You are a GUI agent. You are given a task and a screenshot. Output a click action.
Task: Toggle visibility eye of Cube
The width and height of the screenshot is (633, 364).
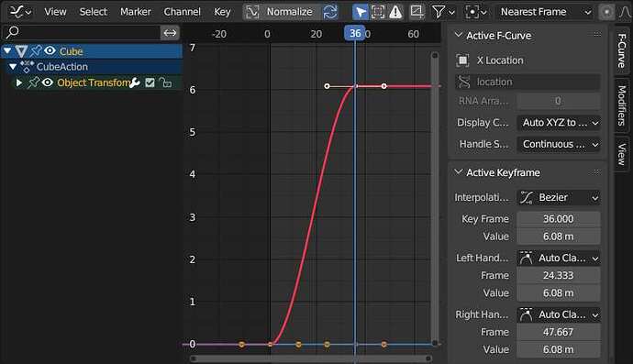tap(50, 50)
